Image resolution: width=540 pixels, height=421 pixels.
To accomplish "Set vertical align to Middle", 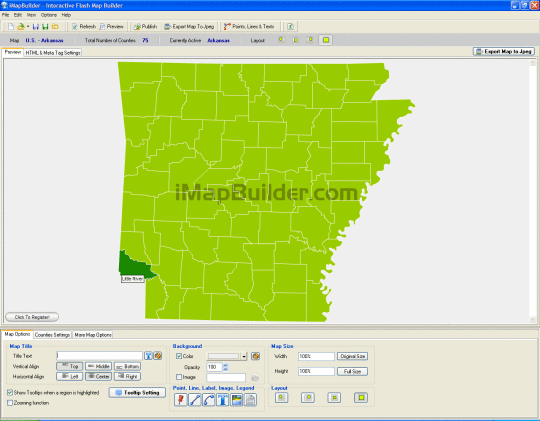I will (98, 366).
